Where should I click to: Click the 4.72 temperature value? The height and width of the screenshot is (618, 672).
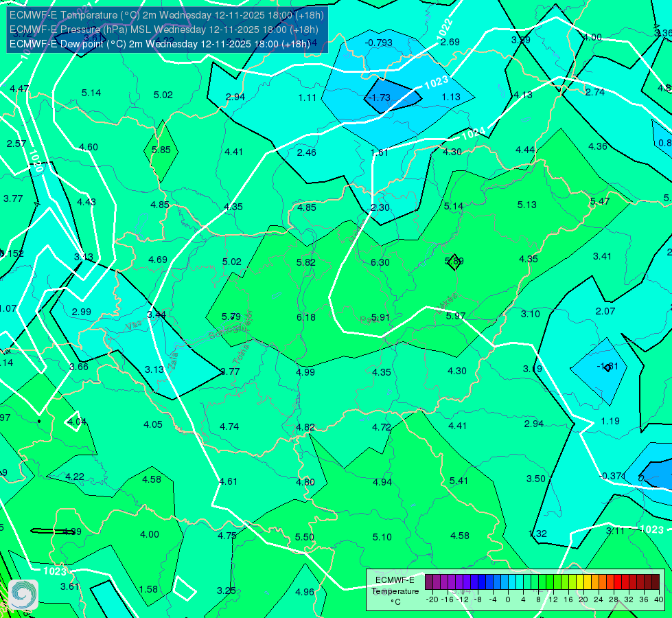[x=382, y=427]
